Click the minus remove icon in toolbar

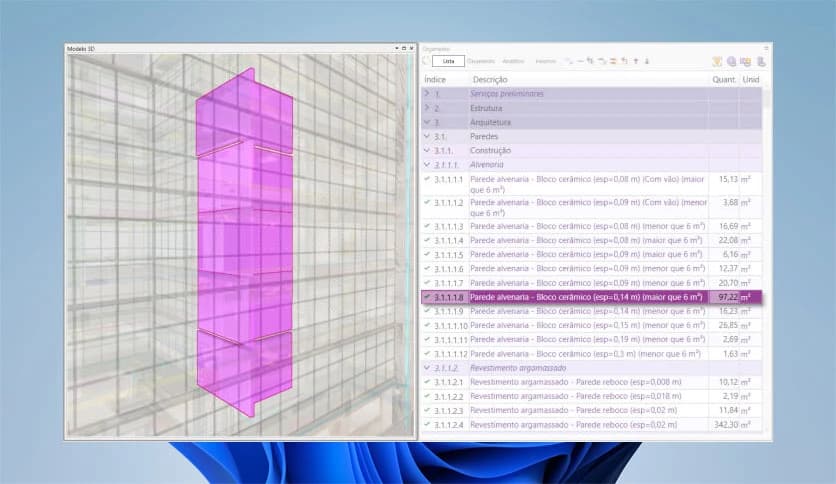tap(580, 61)
